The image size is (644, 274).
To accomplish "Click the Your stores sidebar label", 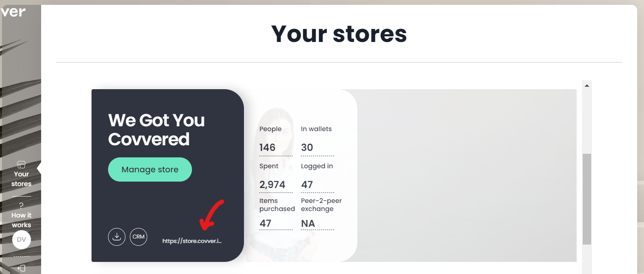I will [21, 179].
